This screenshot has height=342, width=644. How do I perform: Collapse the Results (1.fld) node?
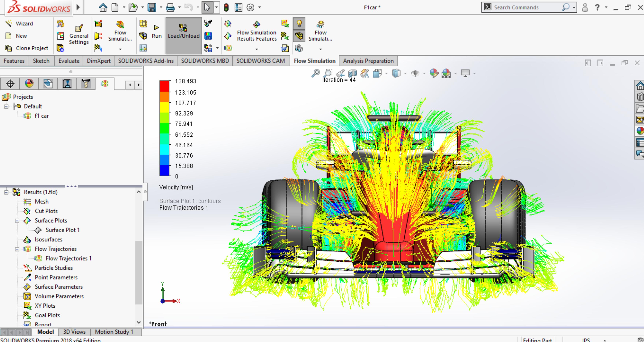tap(6, 192)
